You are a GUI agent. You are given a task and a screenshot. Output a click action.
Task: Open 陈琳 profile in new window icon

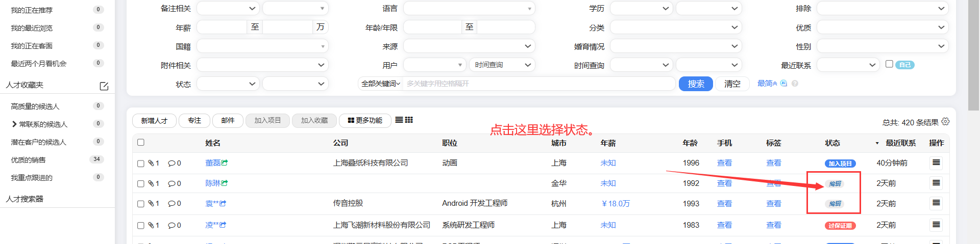(225, 183)
